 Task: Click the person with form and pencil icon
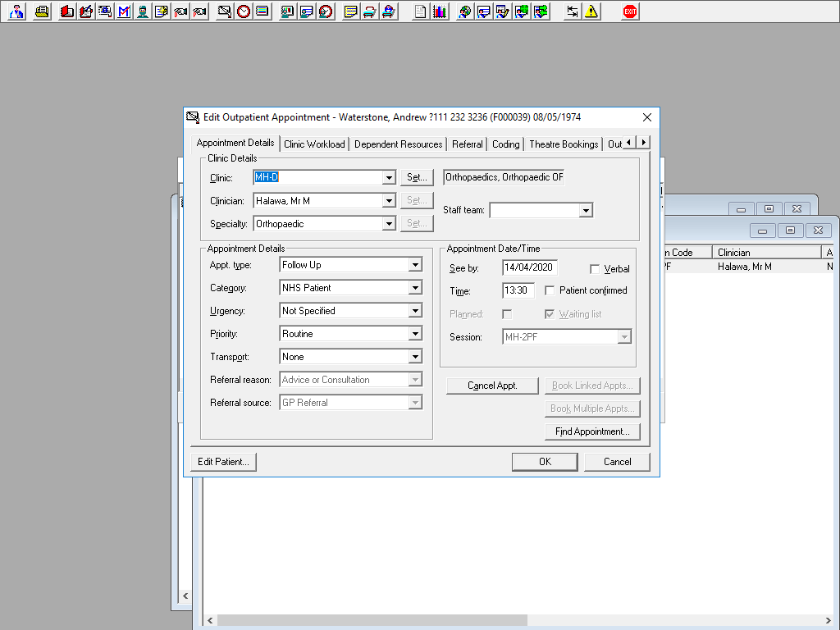pos(503,11)
